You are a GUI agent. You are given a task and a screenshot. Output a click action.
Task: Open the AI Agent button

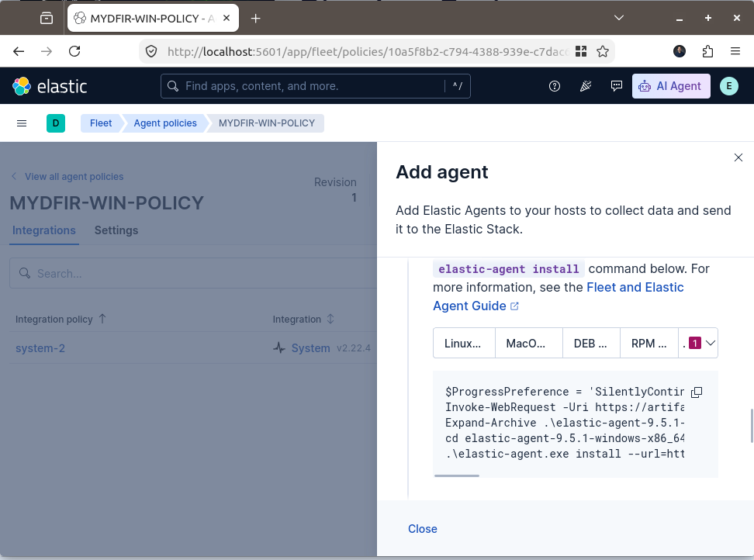(x=671, y=86)
